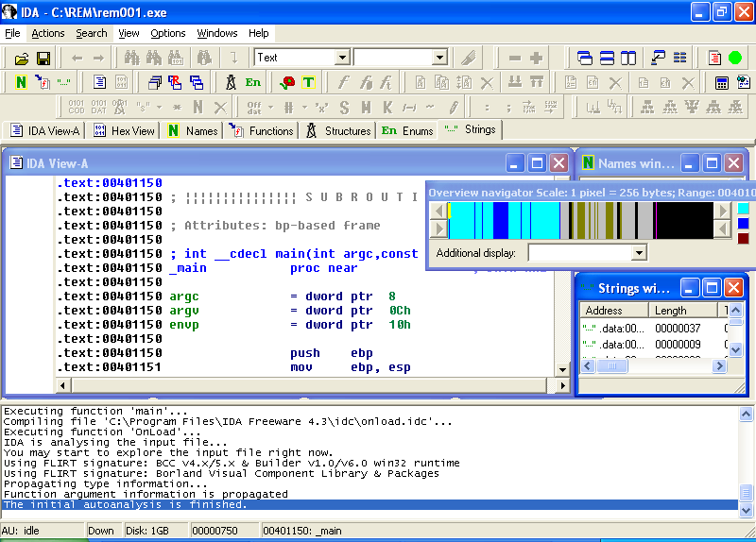The height and width of the screenshot is (542, 756).
Task: Open Problems window red flower icon
Action: pos(287,82)
